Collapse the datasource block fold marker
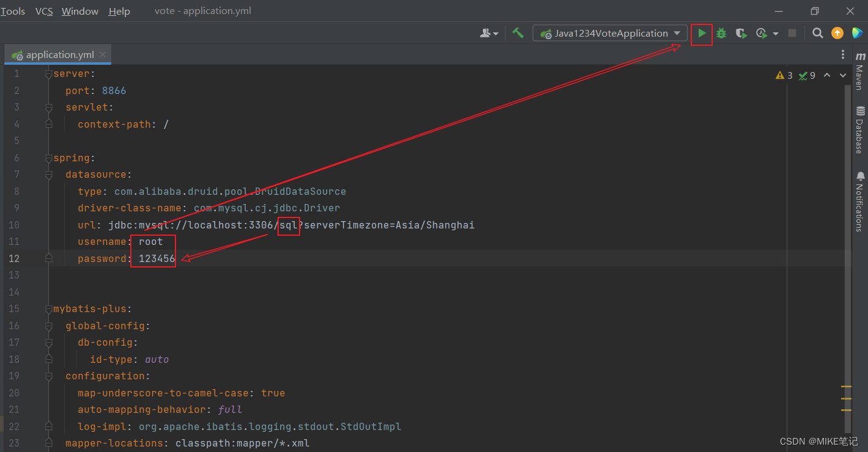Image resolution: width=868 pixels, height=452 pixels. click(x=48, y=175)
